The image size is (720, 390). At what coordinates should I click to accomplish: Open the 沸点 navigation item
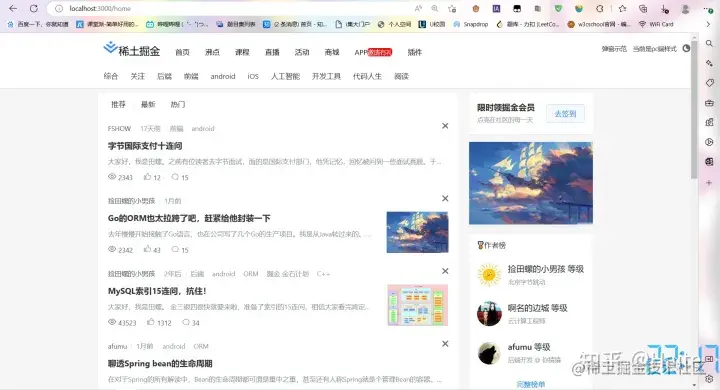(x=212, y=52)
